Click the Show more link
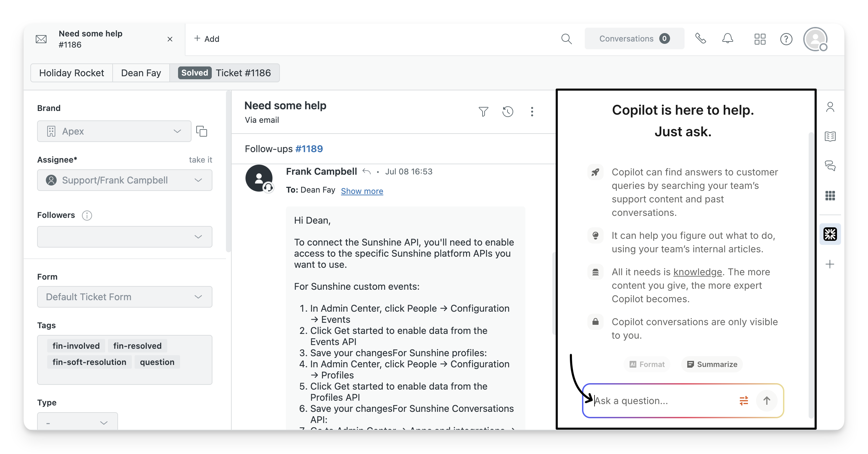The image size is (868, 454). 362,191
